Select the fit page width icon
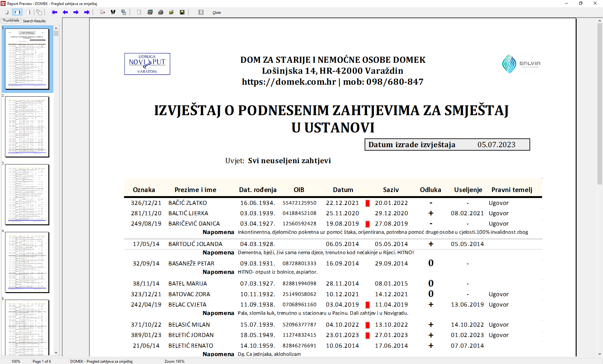Viewport: 603px width, 364px height. [17, 12]
